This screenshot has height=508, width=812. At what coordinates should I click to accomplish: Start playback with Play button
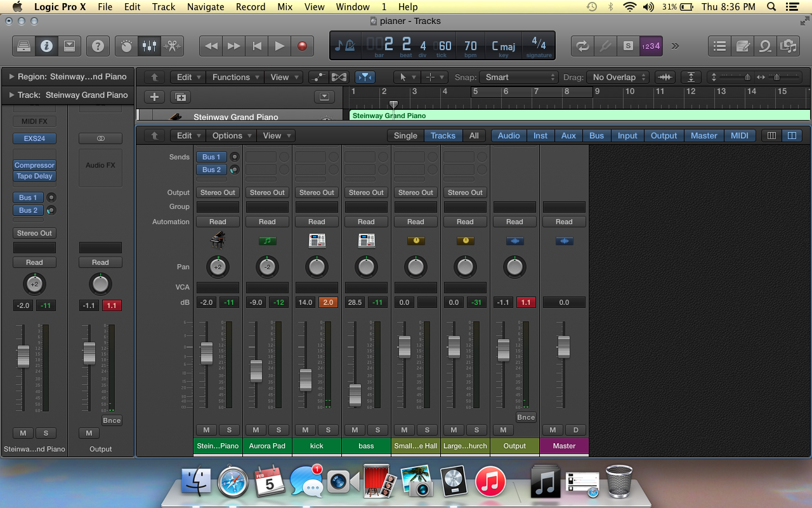coord(279,46)
